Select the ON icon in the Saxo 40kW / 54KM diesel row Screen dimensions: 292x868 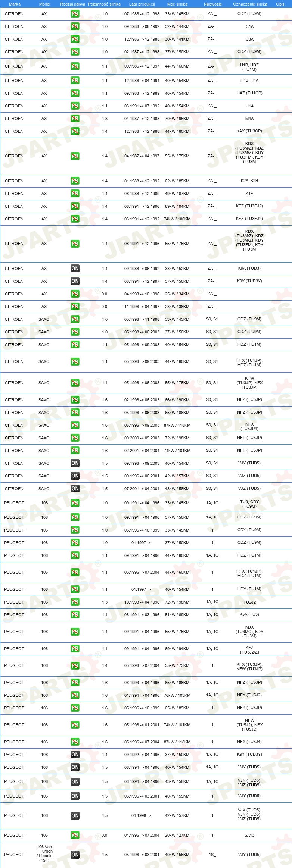(75, 463)
